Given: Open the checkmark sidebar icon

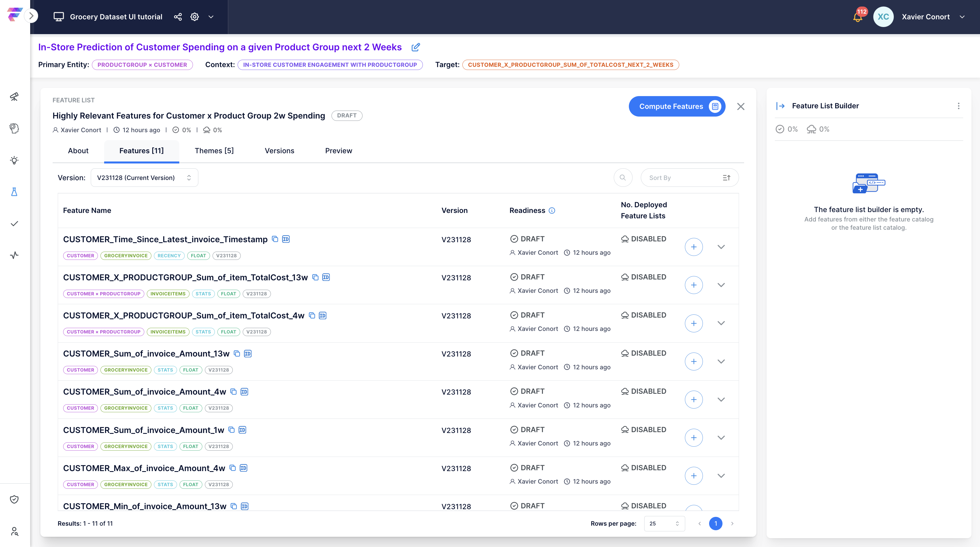Looking at the screenshot, I should (x=14, y=223).
